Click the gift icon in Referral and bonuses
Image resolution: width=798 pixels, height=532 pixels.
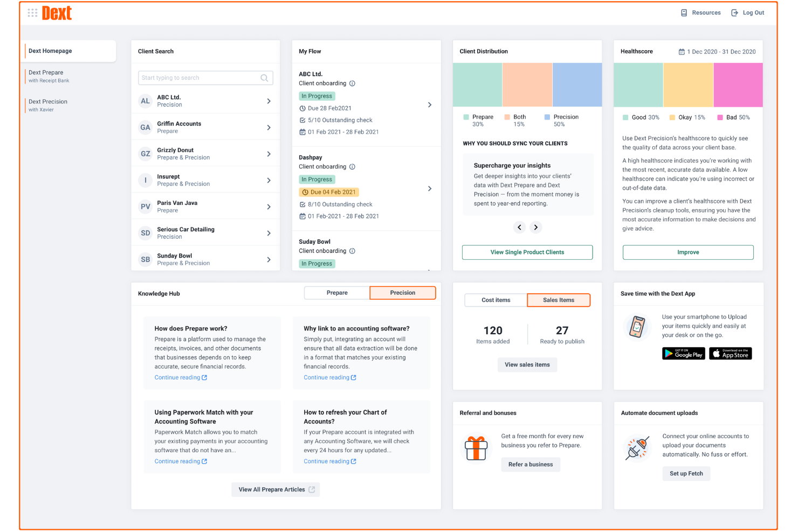point(476,447)
